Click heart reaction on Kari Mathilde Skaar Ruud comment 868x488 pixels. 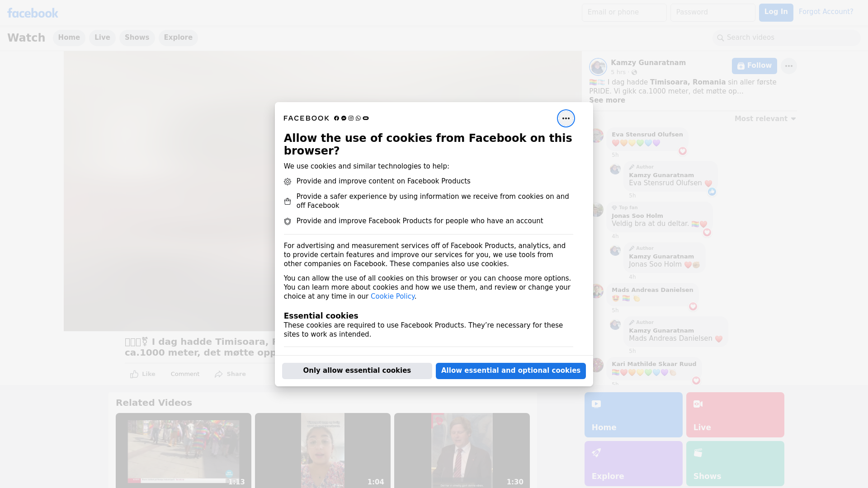(696, 380)
